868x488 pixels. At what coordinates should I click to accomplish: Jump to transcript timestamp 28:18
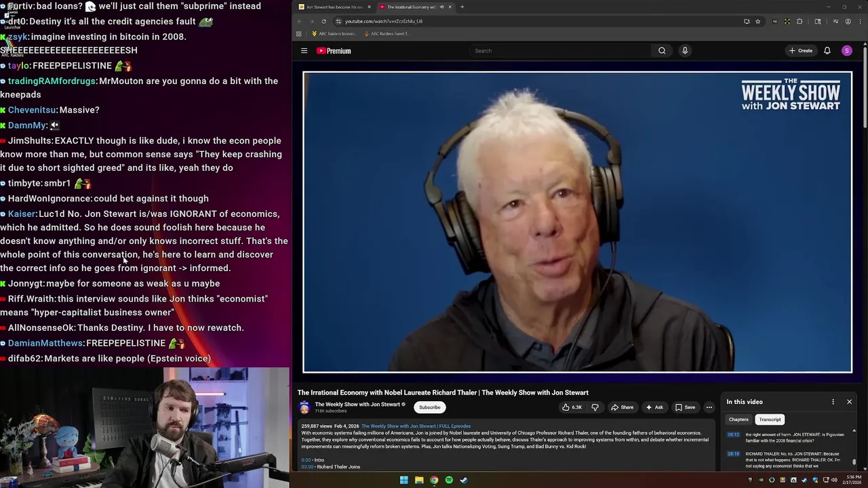pyautogui.click(x=733, y=454)
